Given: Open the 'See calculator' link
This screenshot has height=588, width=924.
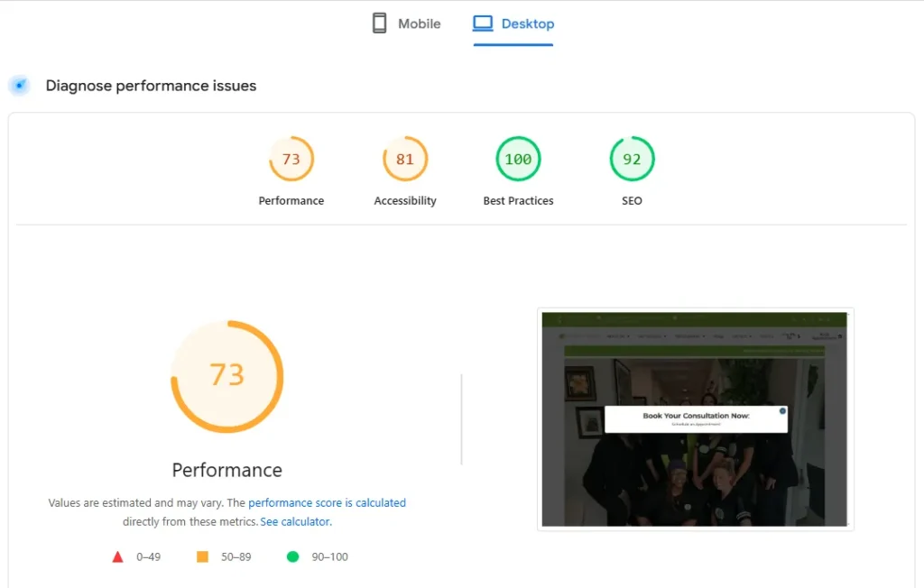Looking at the screenshot, I should pos(295,522).
